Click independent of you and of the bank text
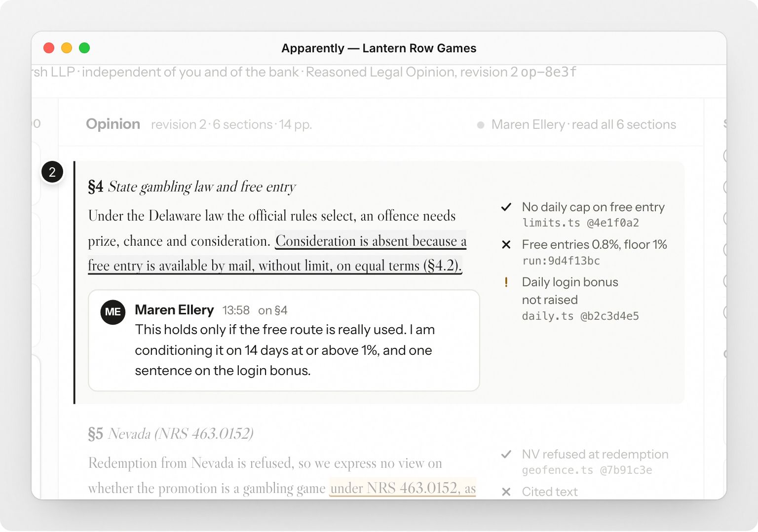Viewport: 758px width, 532px height. coord(190,72)
